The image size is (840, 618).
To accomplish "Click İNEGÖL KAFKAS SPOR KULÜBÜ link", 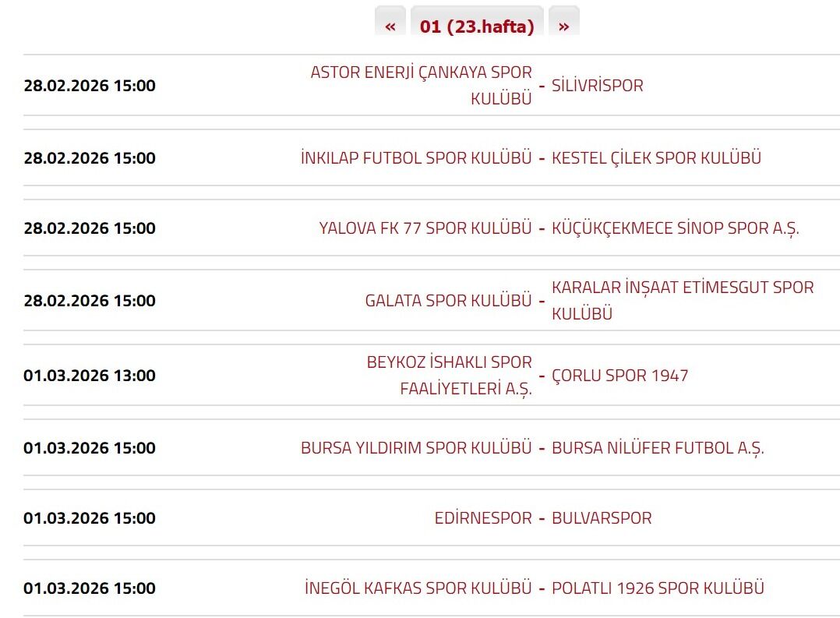I will 418,588.
